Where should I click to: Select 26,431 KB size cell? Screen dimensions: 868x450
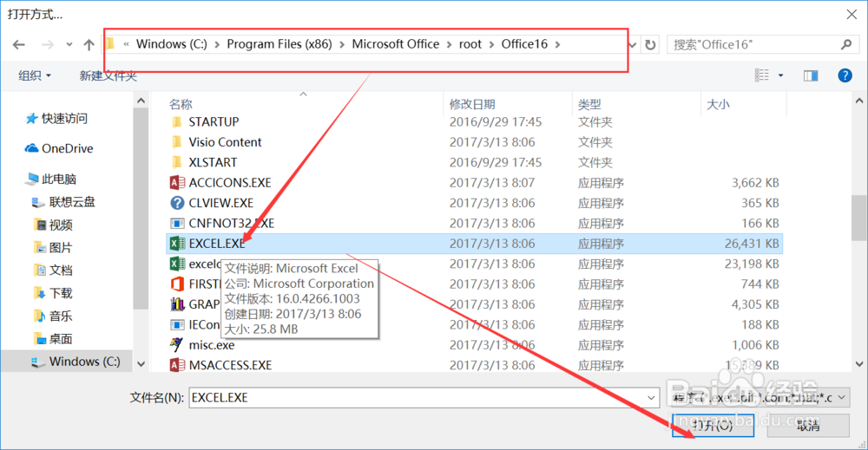pos(751,244)
